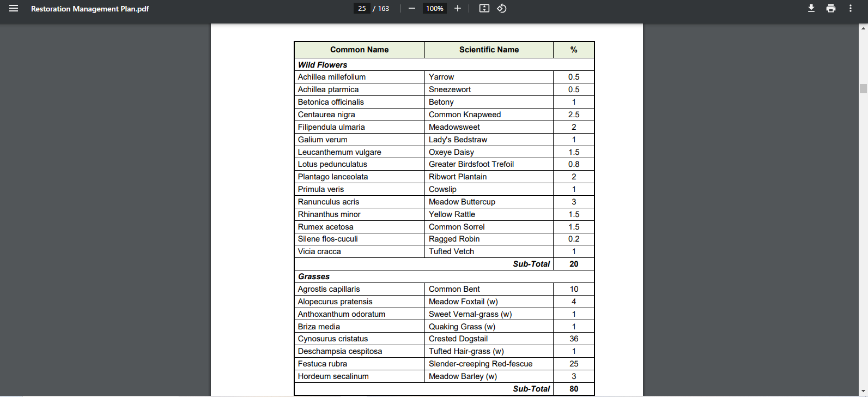
Task: Click the Scientific Name column header
Action: [x=489, y=50]
